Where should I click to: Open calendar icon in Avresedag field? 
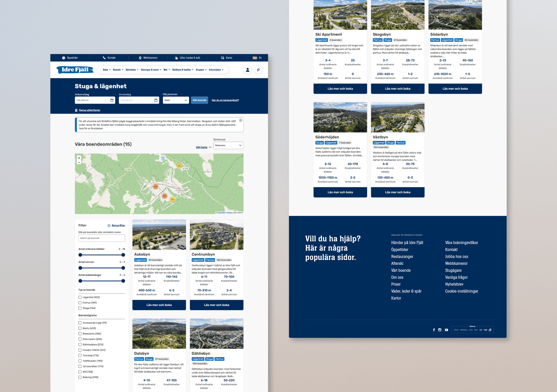tap(156, 100)
